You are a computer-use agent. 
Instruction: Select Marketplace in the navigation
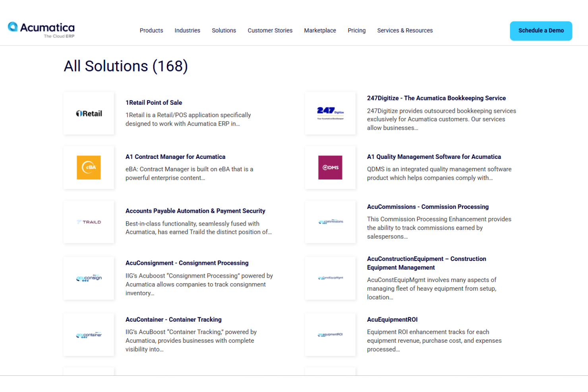coord(320,30)
